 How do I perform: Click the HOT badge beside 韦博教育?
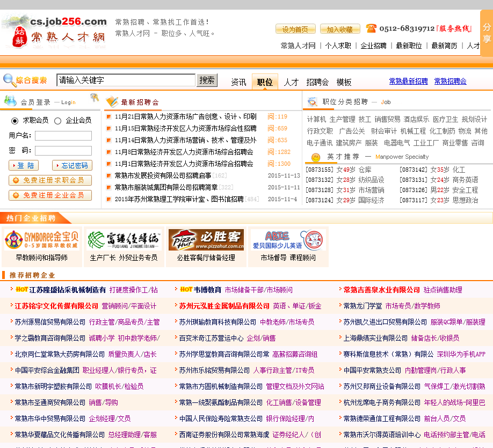[186, 289]
